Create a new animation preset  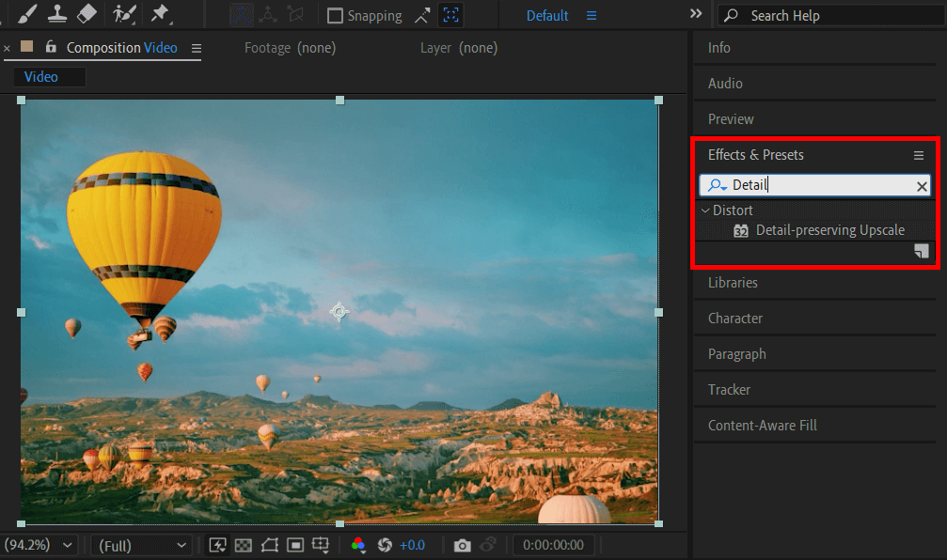point(921,251)
